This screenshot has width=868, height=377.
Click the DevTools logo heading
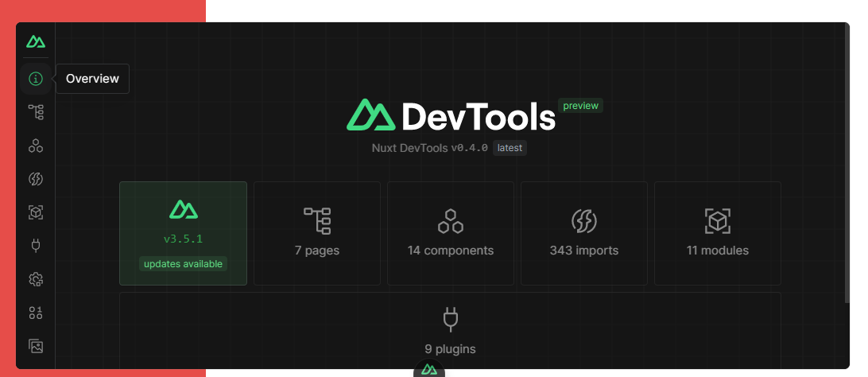pos(451,115)
